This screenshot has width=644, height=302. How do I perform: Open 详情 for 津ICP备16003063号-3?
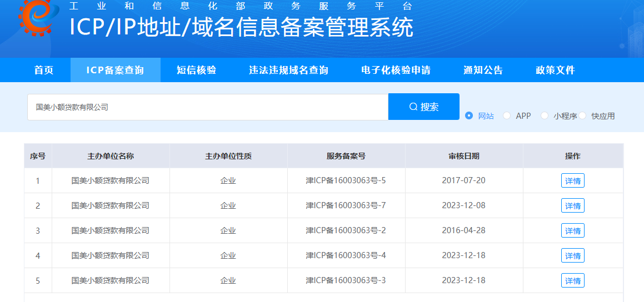click(573, 281)
